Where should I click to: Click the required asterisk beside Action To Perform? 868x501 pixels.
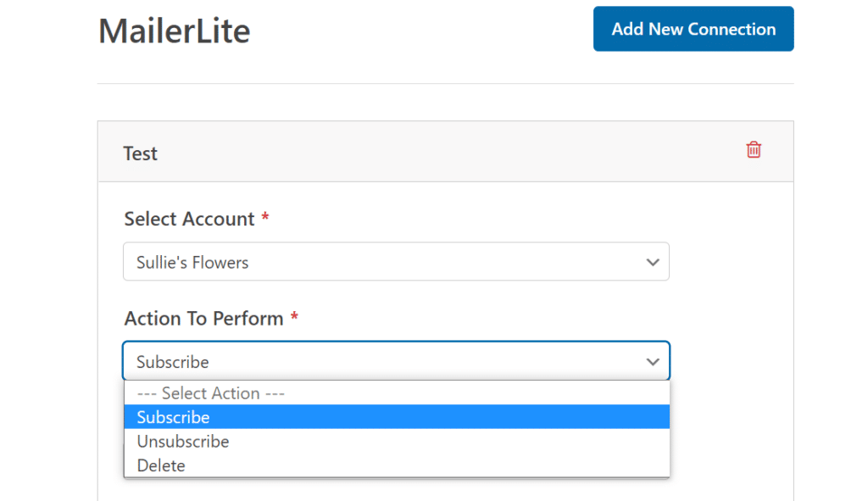tap(294, 316)
